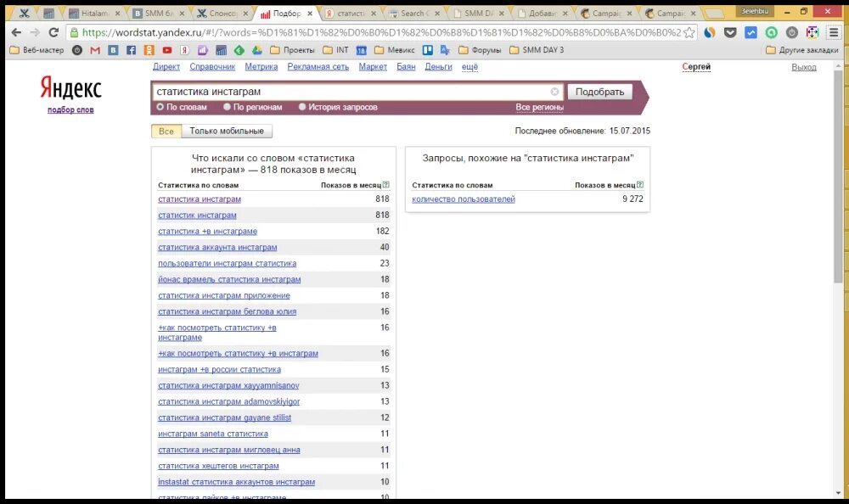Open the green diamond Feedly bookmark icon
This screenshot has height=504, width=849.
(239, 50)
